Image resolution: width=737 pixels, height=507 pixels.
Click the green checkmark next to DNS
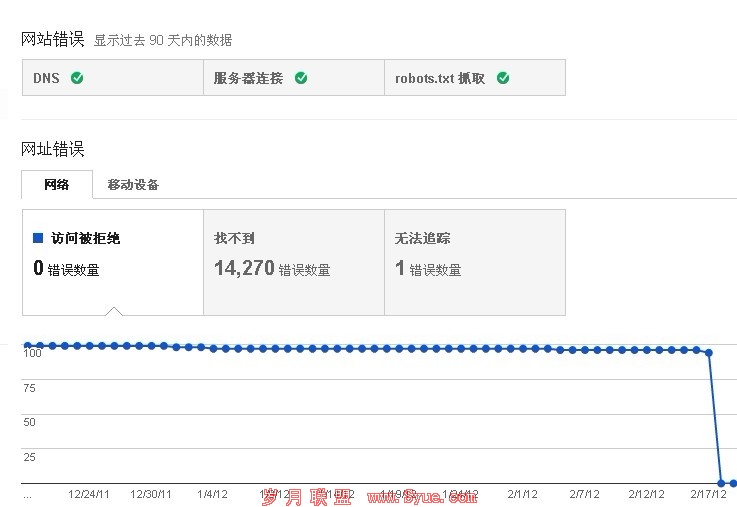point(77,78)
